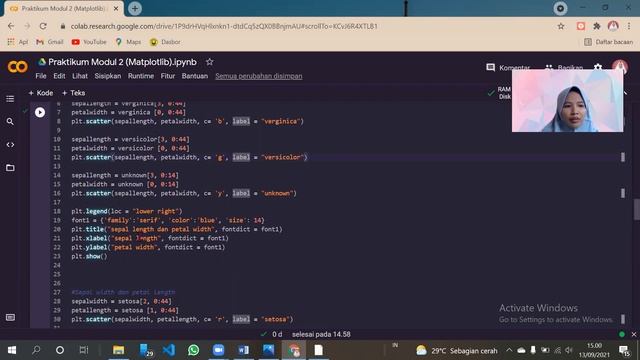This screenshot has width=640, height=360.
Task: Expand the system tray hidden icons arrow
Action: (509, 350)
